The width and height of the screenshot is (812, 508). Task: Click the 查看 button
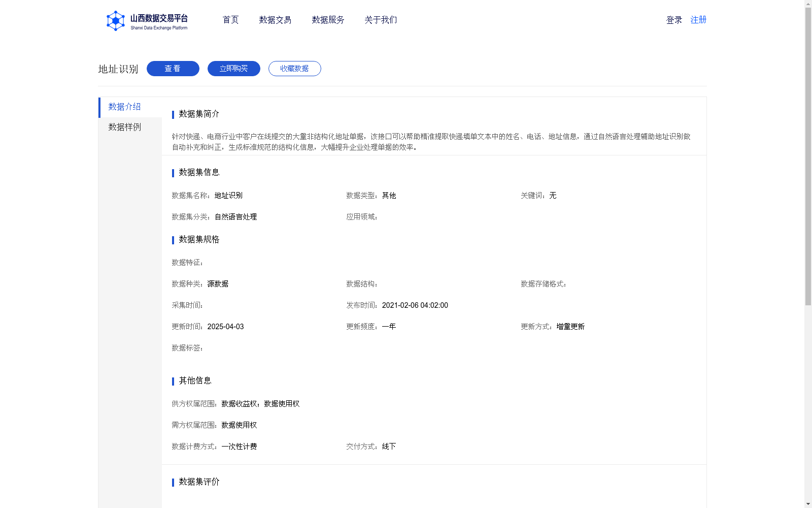coord(173,69)
